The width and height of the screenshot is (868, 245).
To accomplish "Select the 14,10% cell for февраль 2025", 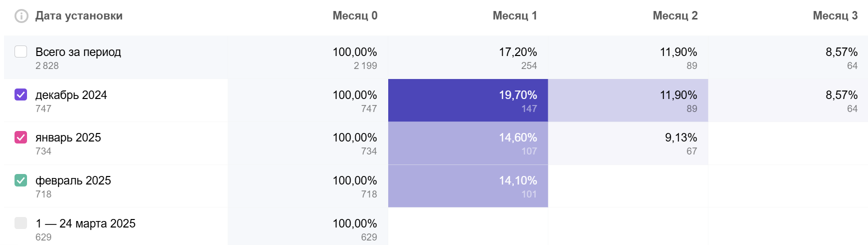I will (x=468, y=186).
